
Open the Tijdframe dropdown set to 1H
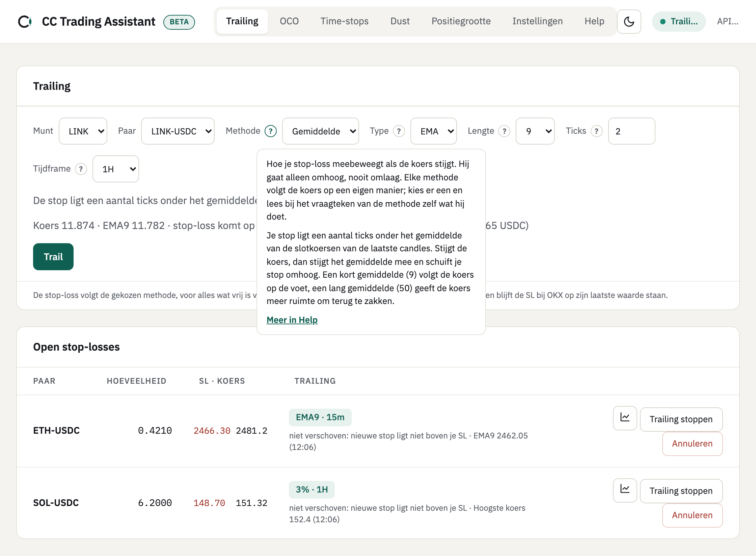tap(116, 169)
